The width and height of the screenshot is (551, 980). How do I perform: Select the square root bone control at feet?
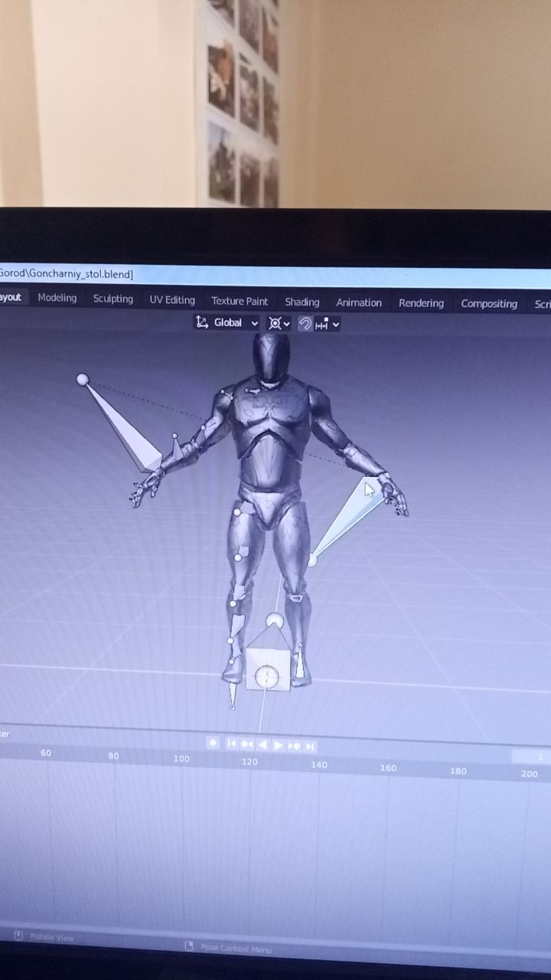(267, 670)
